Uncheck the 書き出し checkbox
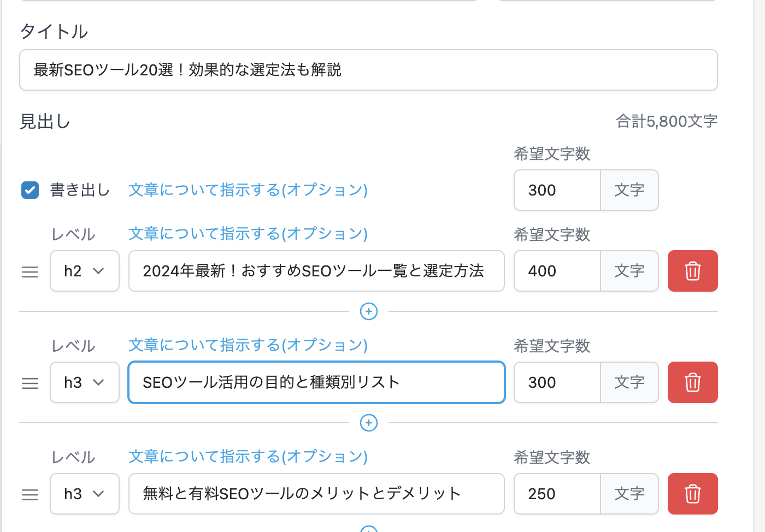Image resolution: width=765 pixels, height=532 pixels. pos(30,190)
